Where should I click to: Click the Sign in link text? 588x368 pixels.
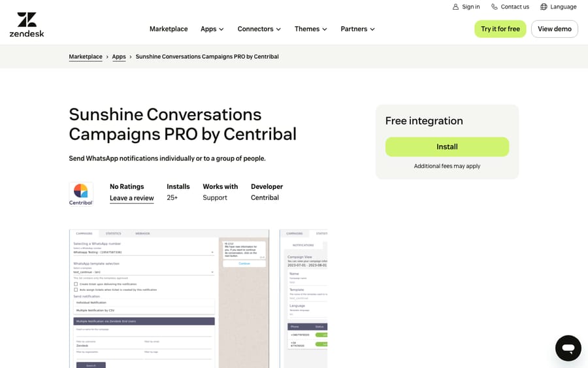click(x=471, y=7)
